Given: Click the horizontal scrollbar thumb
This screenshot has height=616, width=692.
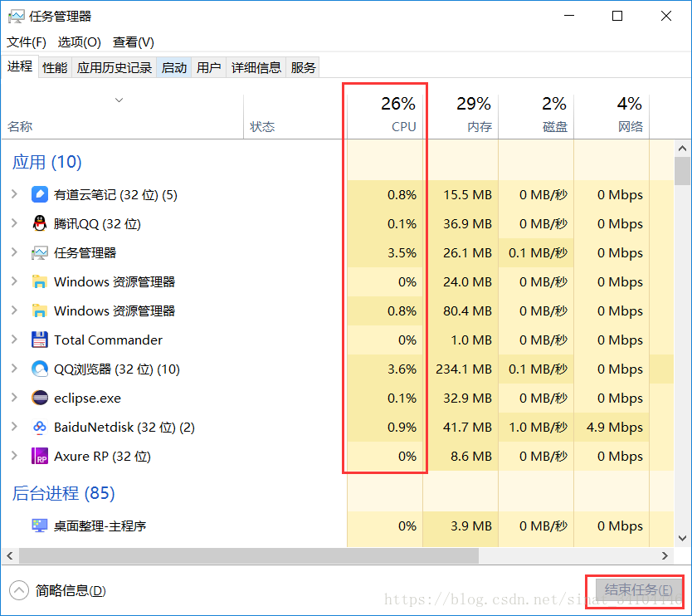Looking at the screenshot, I should coord(249,555).
